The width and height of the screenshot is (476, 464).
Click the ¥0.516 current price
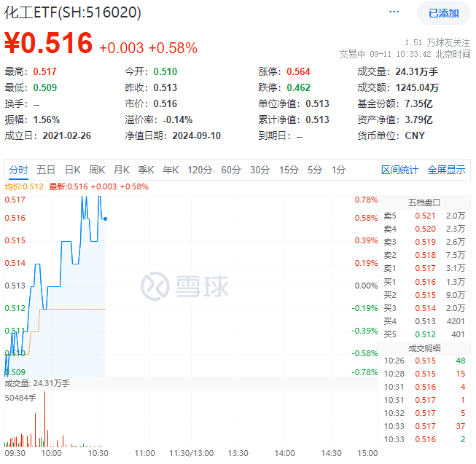pos(49,43)
